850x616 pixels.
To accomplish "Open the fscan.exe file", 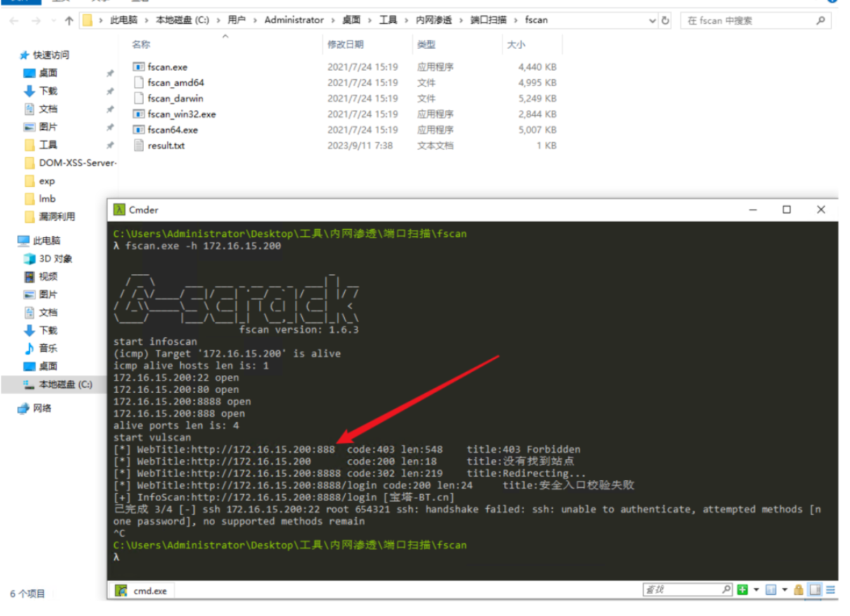I will point(167,67).
